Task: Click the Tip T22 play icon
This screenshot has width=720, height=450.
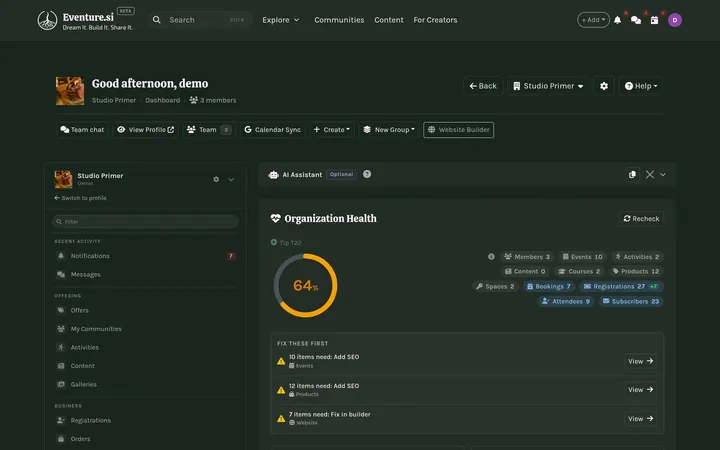Action: 274,242
